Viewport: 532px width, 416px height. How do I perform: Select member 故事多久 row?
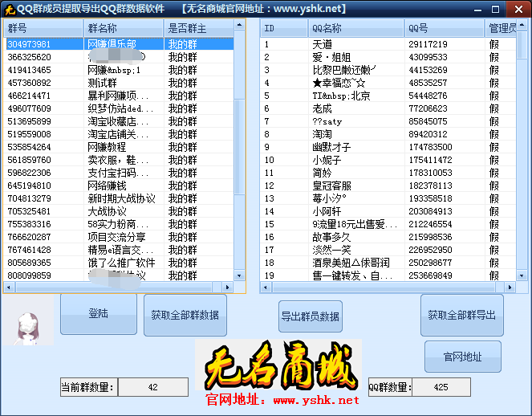coord(388,237)
